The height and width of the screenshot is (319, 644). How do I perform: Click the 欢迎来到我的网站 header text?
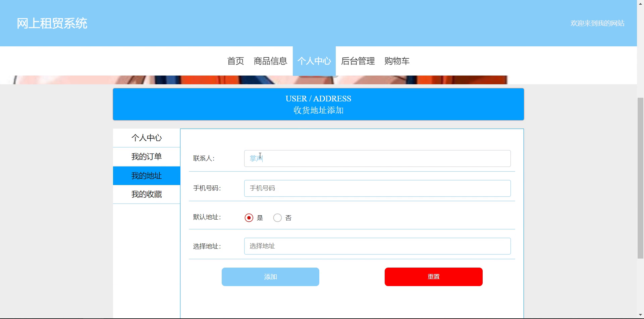[597, 23]
